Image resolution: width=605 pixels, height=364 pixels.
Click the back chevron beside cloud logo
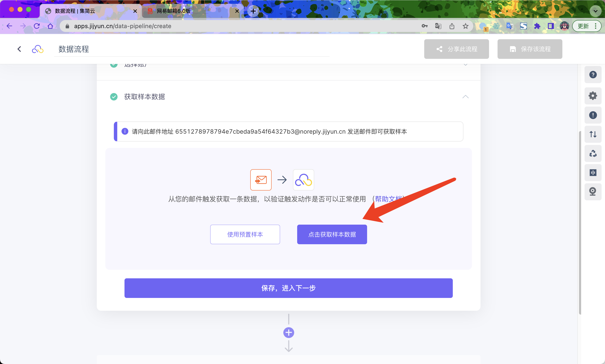pyautogui.click(x=19, y=49)
